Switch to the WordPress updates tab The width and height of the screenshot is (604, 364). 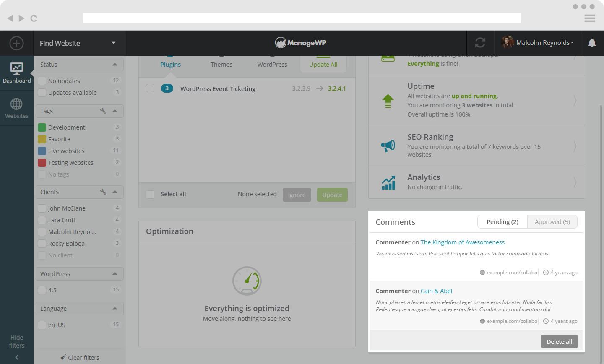[272, 64]
